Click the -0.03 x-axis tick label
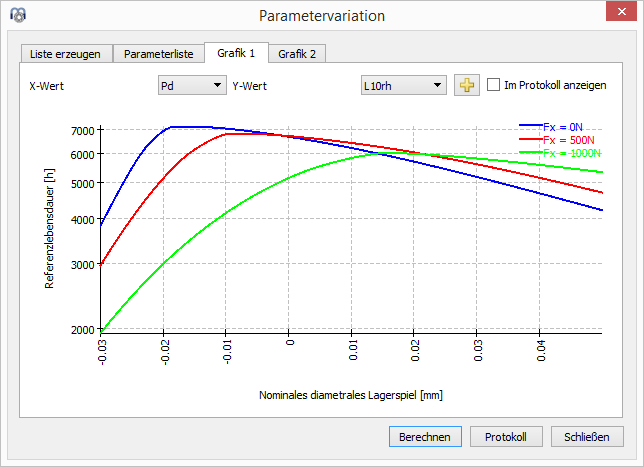This screenshot has width=644, height=467. click(x=102, y=352)
